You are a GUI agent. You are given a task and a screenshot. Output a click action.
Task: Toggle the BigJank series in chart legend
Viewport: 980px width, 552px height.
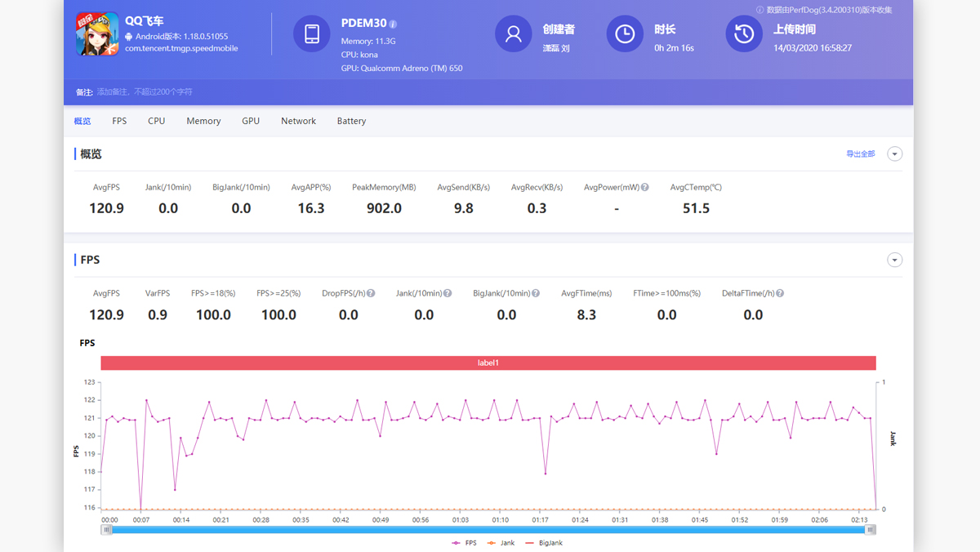pos(543,543)
